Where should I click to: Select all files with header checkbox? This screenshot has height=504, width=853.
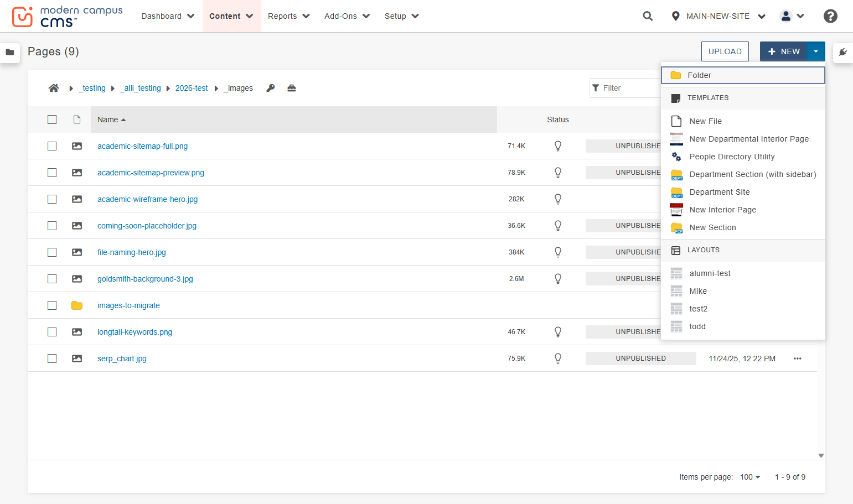tap(52, 119)
